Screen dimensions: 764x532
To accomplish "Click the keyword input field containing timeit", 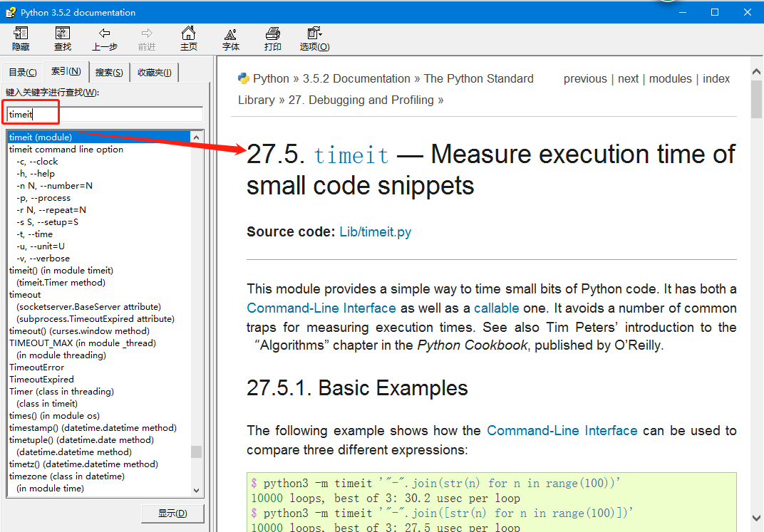I will click(104, 115).
